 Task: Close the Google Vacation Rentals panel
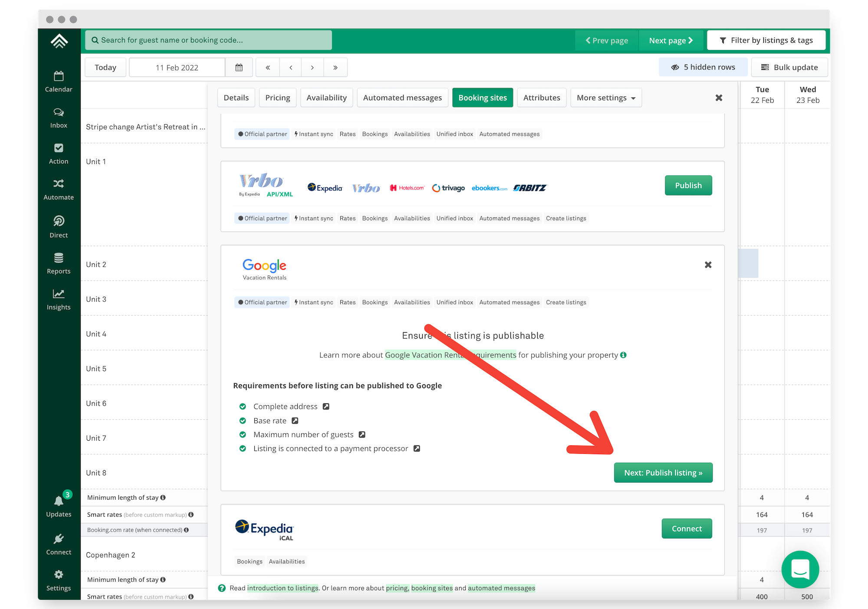[708, 265]
